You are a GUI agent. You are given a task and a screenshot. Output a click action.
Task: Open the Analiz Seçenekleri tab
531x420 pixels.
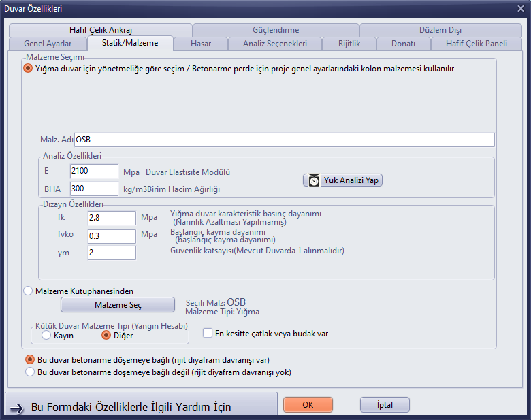tap(275, 44)
